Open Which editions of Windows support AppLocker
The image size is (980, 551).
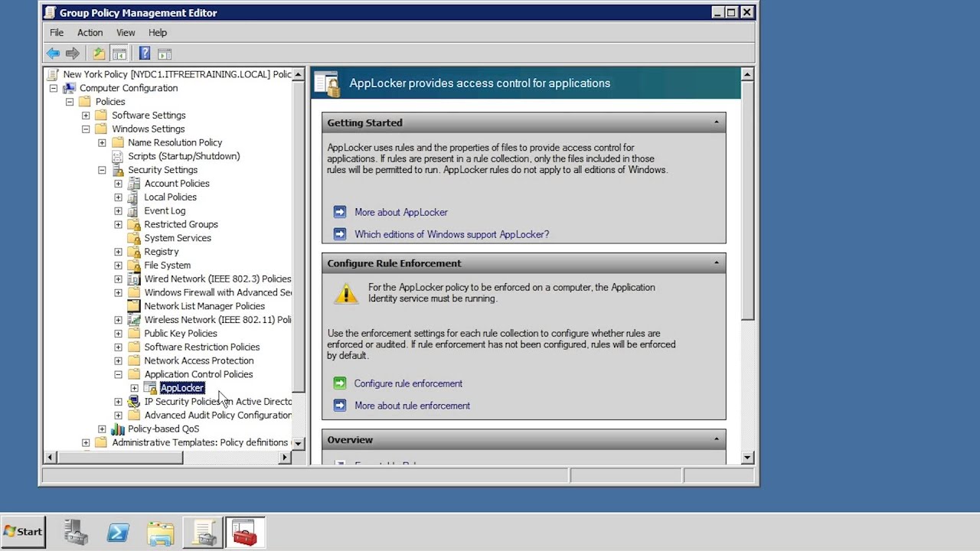(x=452, y=234)
